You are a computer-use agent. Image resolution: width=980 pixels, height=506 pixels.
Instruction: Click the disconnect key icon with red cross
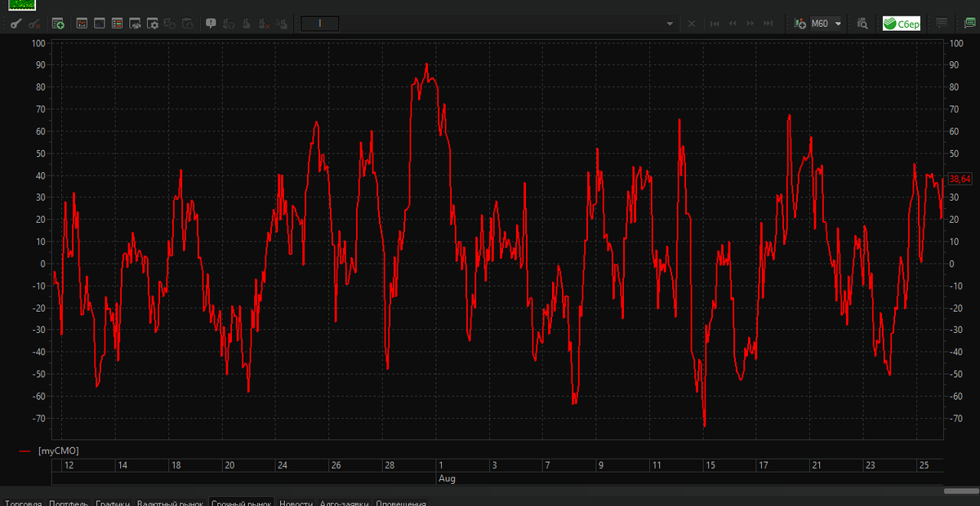33,24
